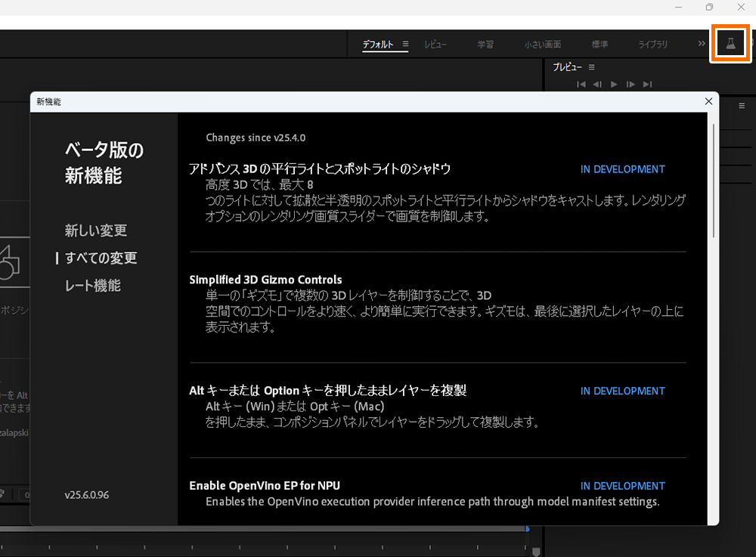Show 新しい変更 in the sidebar
This screenshot has width=756, height=557.
click(x=96, y=231)
